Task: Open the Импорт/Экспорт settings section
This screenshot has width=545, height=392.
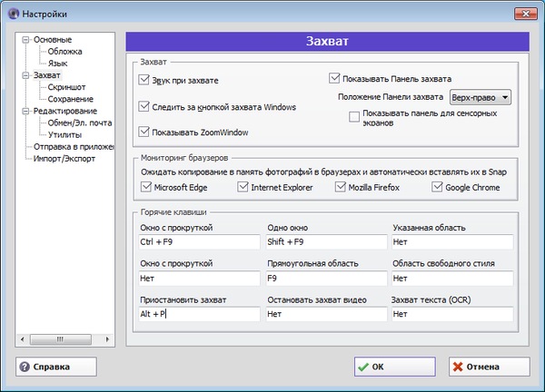Action: [64, 157]
